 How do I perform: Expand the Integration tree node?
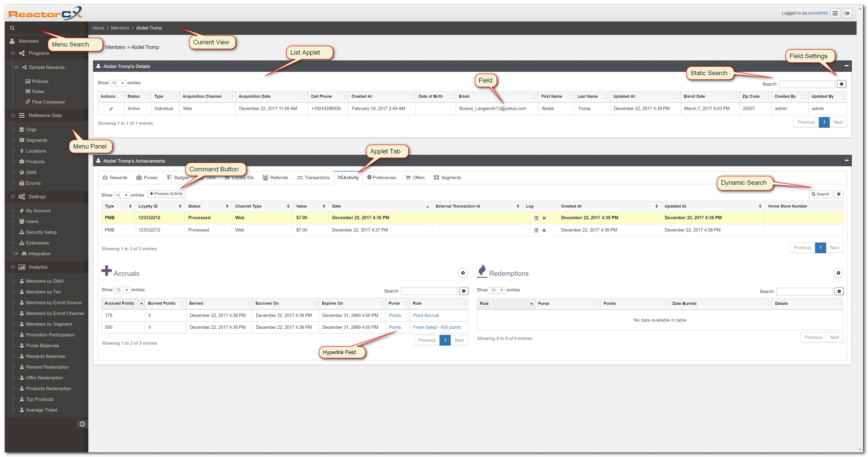(x=16, y=253)
